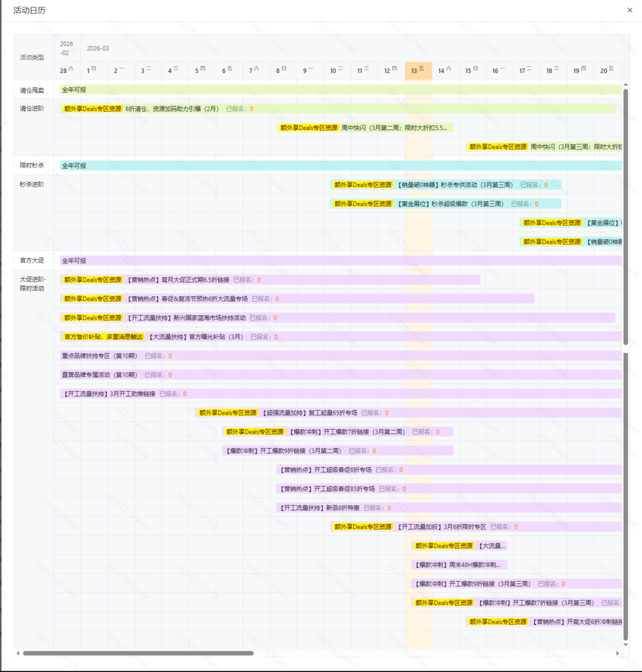
Task: Open 【营销热点】开斋大促6折冲刺链接
Action: [544, 622]
